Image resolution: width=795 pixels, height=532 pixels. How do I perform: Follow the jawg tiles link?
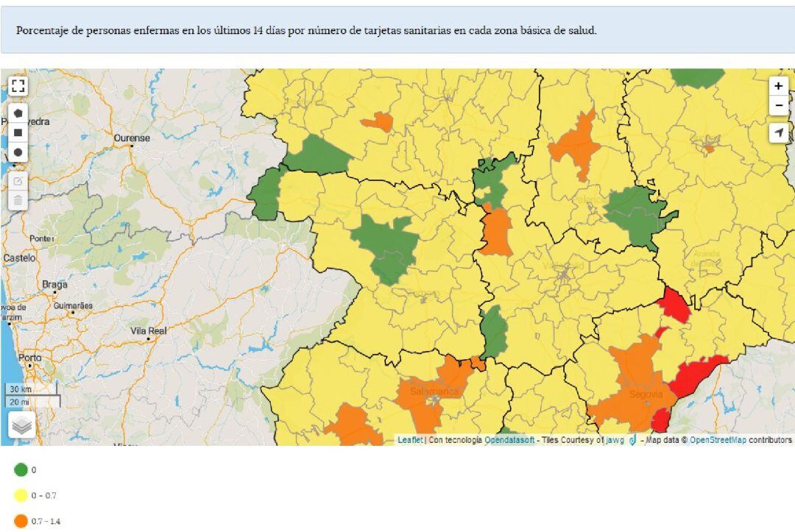(615, 440)
